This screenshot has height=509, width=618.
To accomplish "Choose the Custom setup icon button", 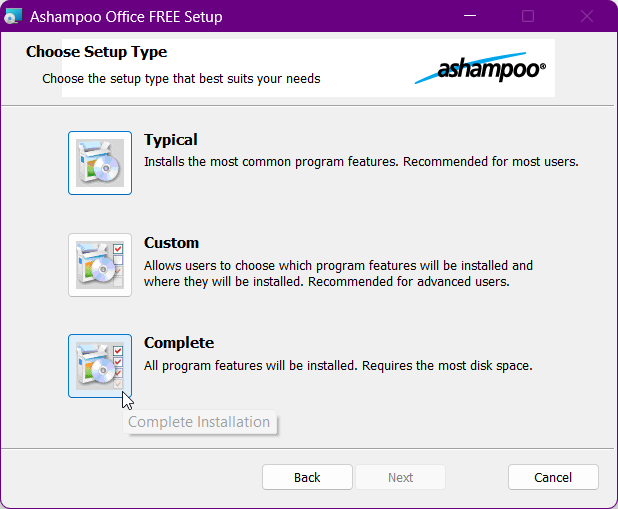I will [x=100, y=265].
